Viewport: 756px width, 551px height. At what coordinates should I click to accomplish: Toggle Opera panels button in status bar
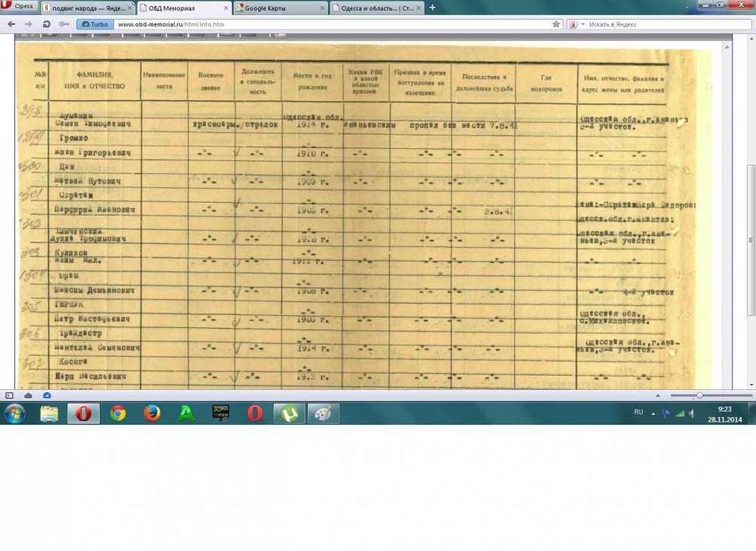(x=9, y=395)
